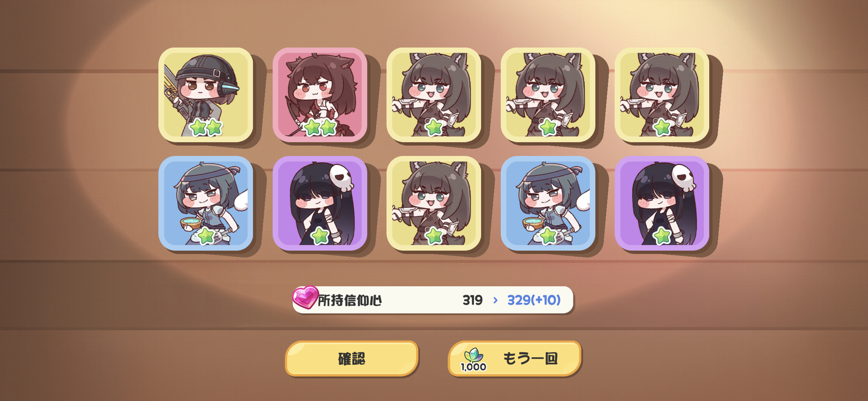Tap the two green stars on pink card

click(320, 127)
